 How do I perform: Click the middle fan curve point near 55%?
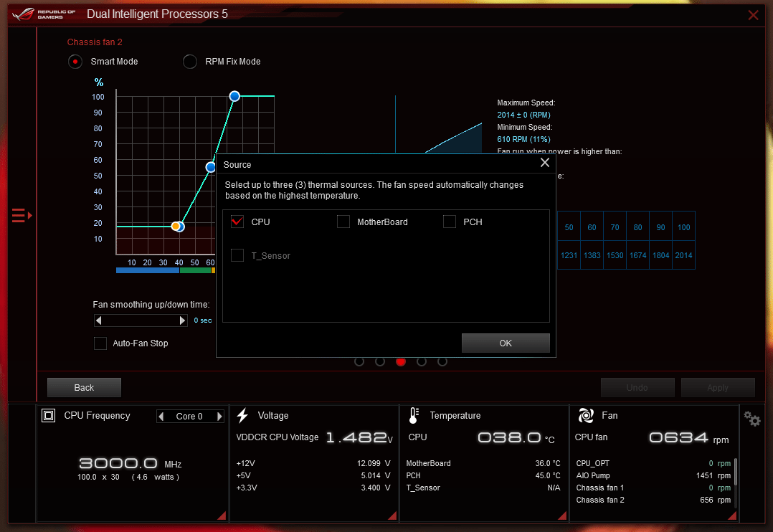tap(211, 167)
